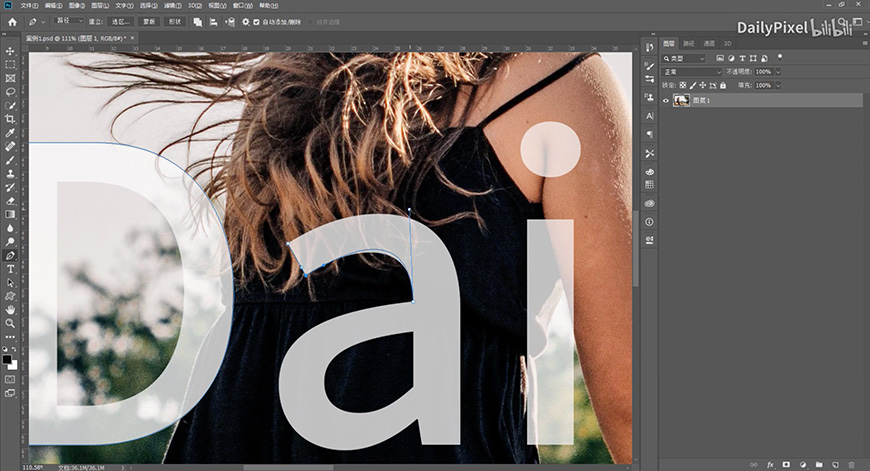This screenshot has width=870, height=471.
Task: Click the 选区... make selection button
Action: click(120, 22)
